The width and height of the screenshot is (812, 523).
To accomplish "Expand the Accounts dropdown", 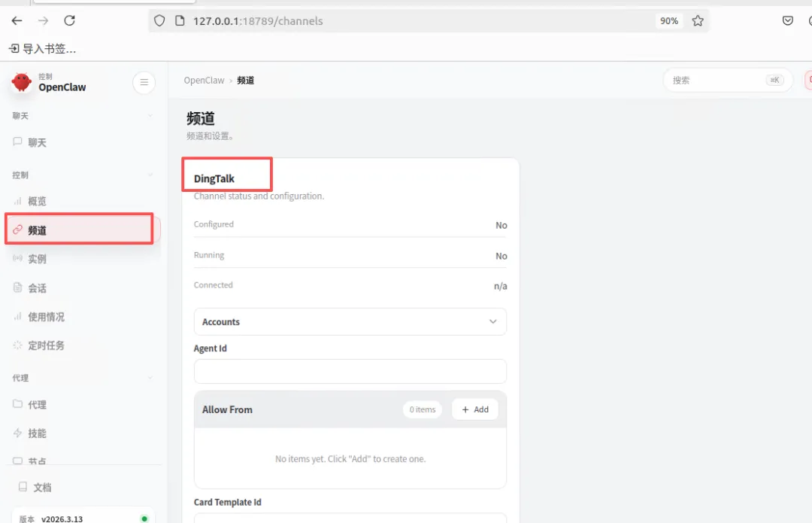I will click(350, 322).
